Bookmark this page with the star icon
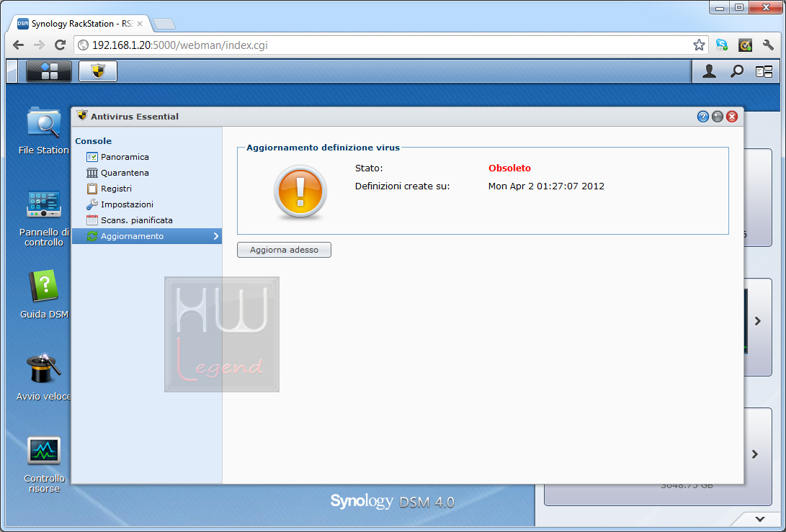The image size is (786, 532). tap(699, 45)
